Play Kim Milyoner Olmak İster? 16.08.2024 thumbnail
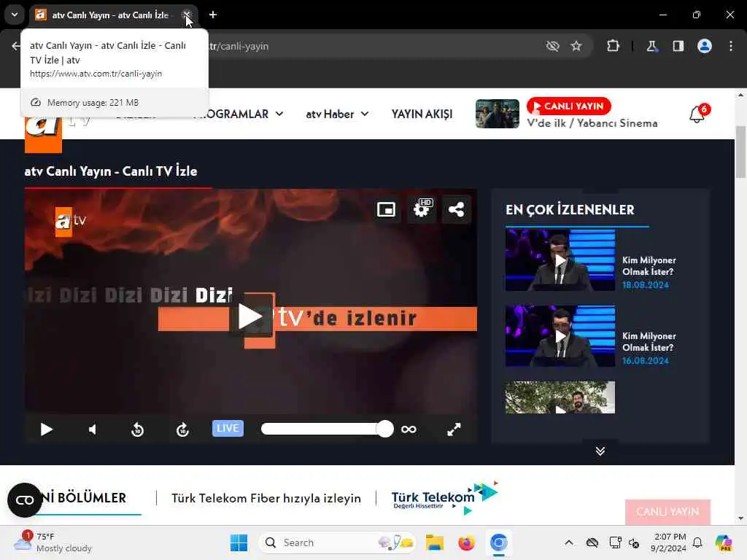The width and height of the screenshot is (747, 560). click(560, 336)
